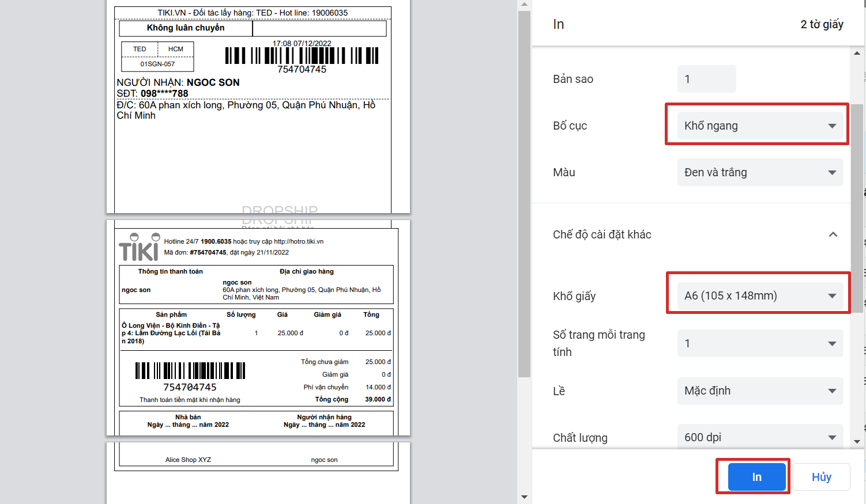Image resolution: width=866 pixels, height=504 pixels.
Task: Click 'Phí vận chuyển' row in invoice
Action: (347, 387)
